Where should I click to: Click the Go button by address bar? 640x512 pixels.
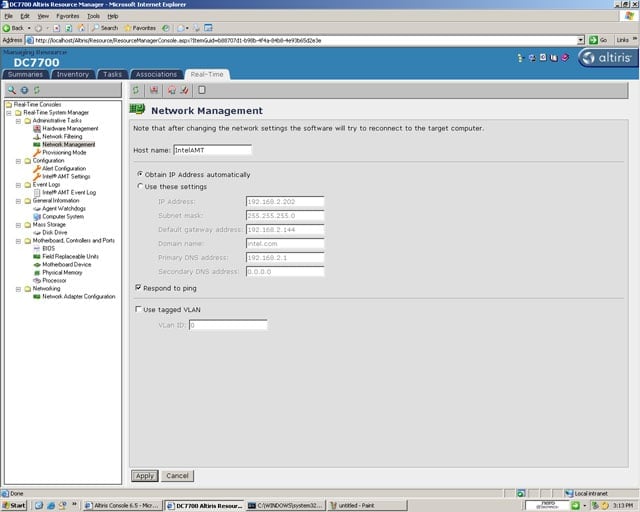point(599,40)
